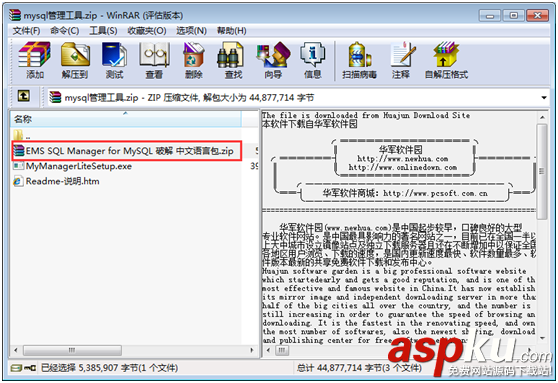Screen dimensions: 558x383
Task: Launch the Wizard (向导) tool
Action: [273, 59]
